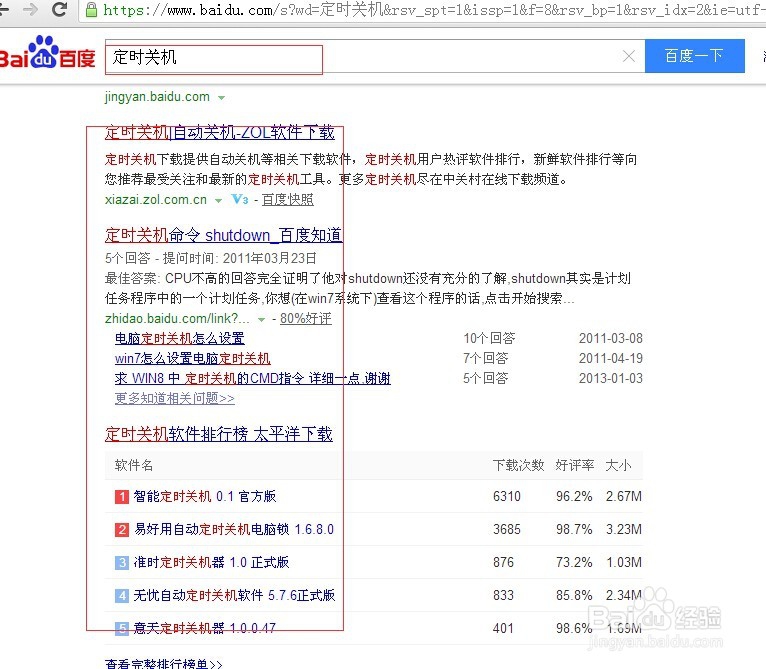Click size value 1.03M

tap(624, 562)
